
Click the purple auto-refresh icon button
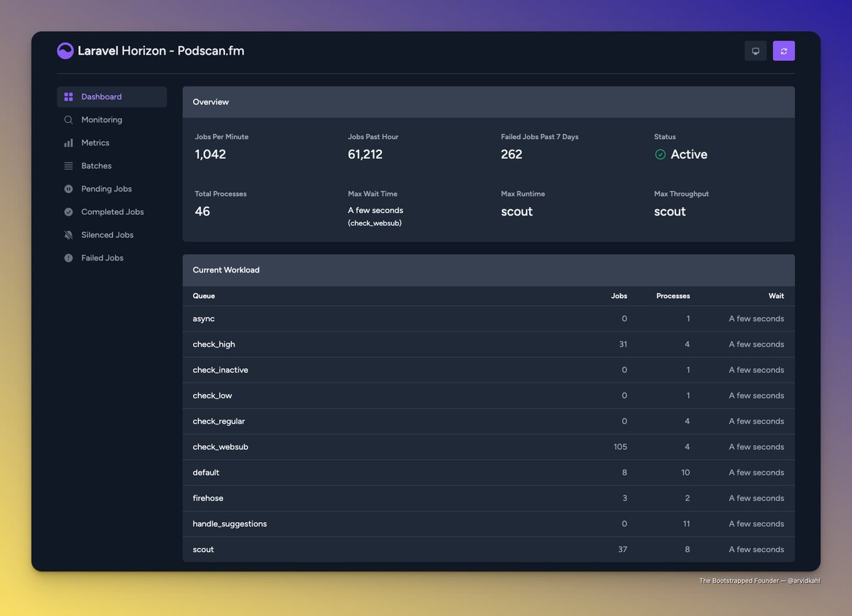pyautogui.click(x=784, y=51)
